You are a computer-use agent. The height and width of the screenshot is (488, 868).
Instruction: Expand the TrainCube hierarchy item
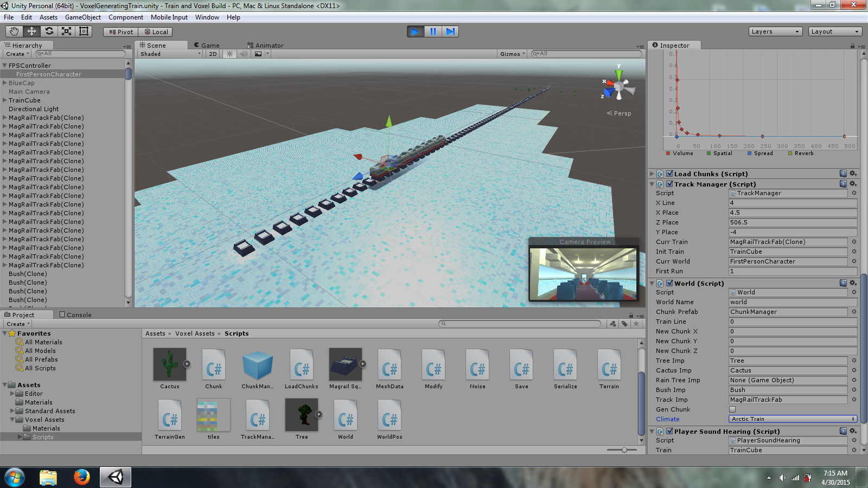pyautogui.click(x=4, y=100)
